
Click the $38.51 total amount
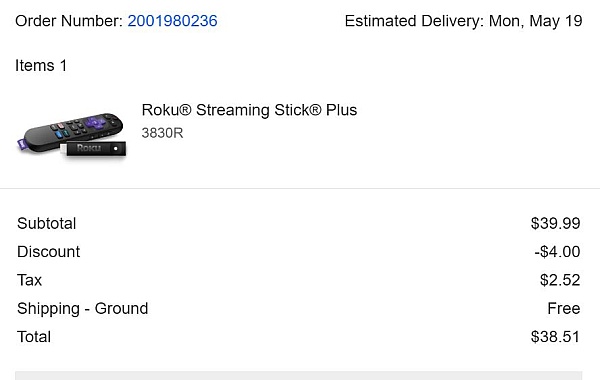coord(555,337)
